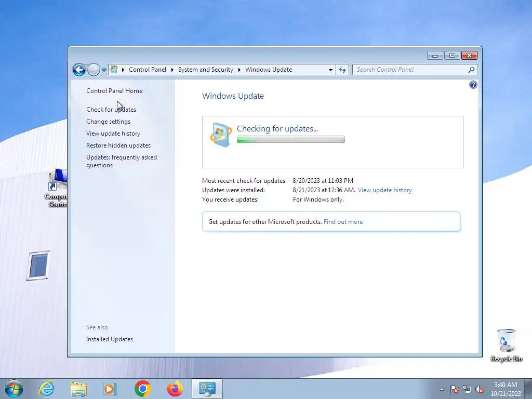Open Change settings link

click(108, 121)
